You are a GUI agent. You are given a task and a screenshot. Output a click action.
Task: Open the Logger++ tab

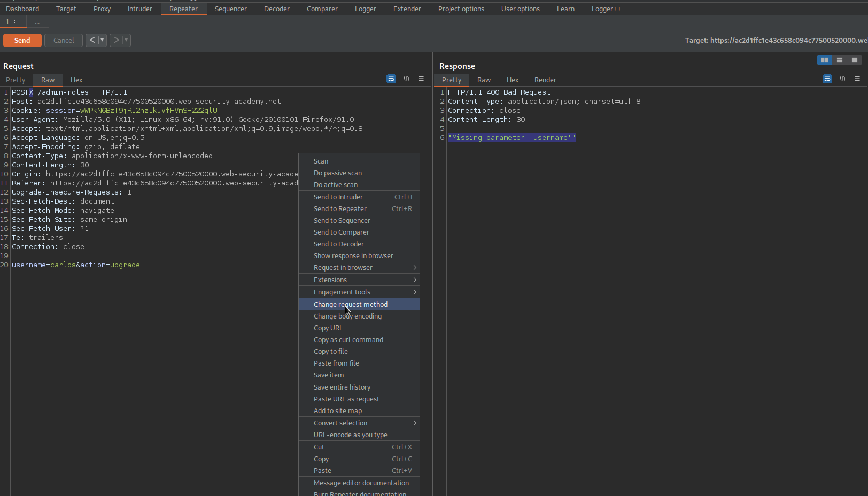[x=607, y=9]
